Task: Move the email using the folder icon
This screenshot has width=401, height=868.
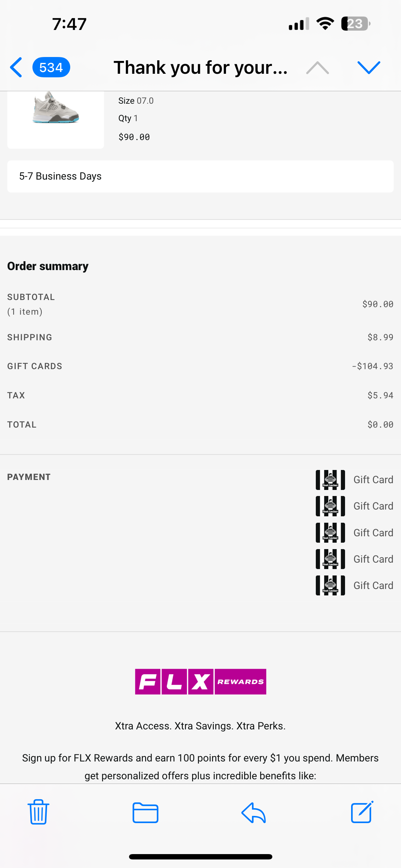Action: click(x=145, y=813)
